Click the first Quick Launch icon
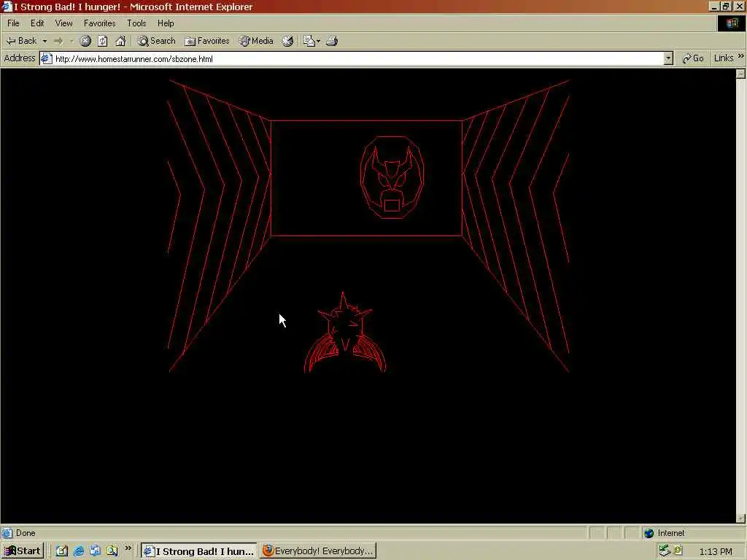Viewport: 747px width, 560px height. (62, 551)
